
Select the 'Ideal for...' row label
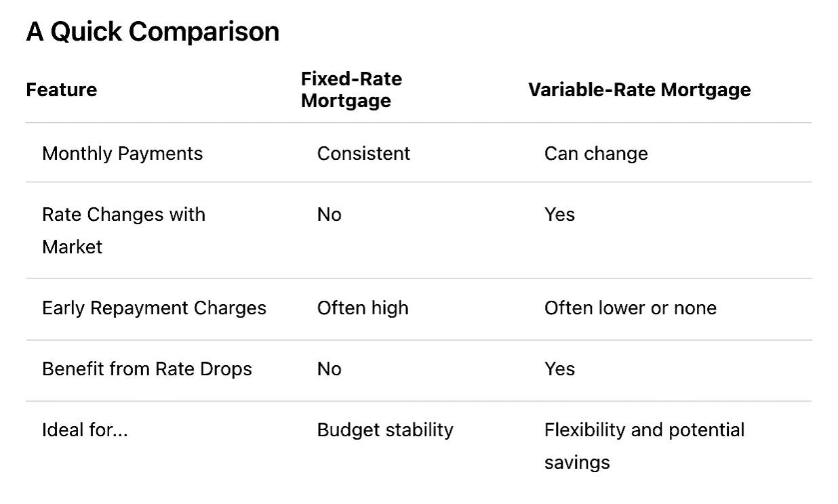(85, 430)
